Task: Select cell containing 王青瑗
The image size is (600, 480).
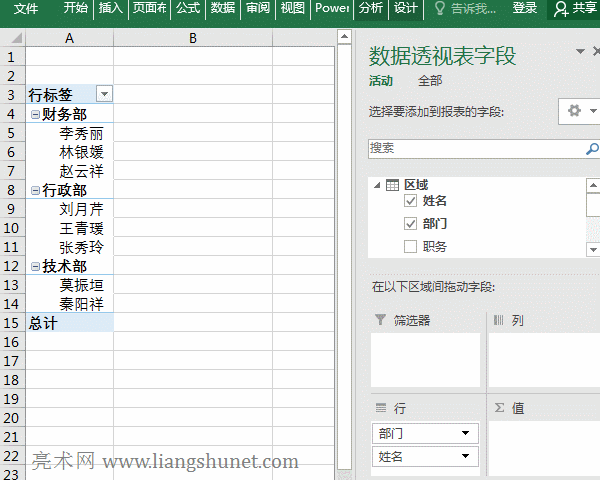Action: point(70,228)
